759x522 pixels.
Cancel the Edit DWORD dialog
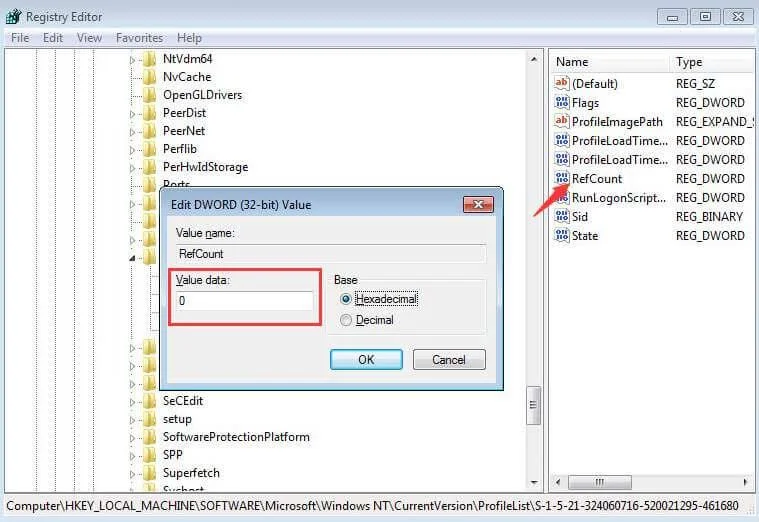pos(449,360)
